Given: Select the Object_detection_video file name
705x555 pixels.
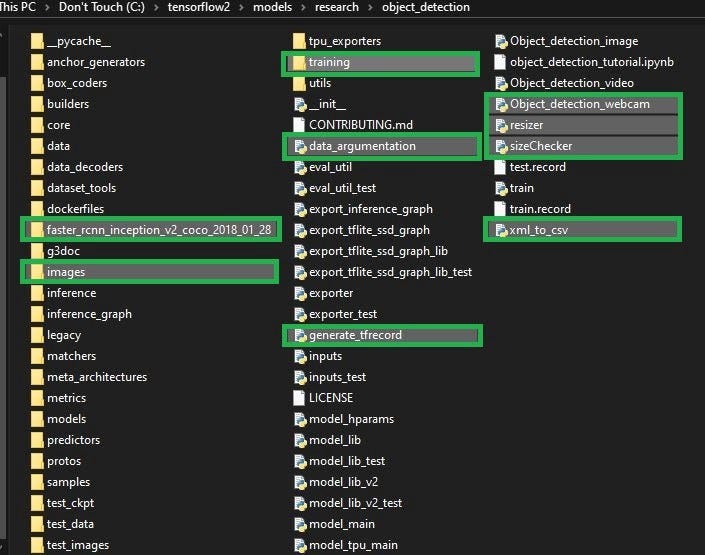Looking at the screenshot, I should pyautogui.click(x=572, y=83).
